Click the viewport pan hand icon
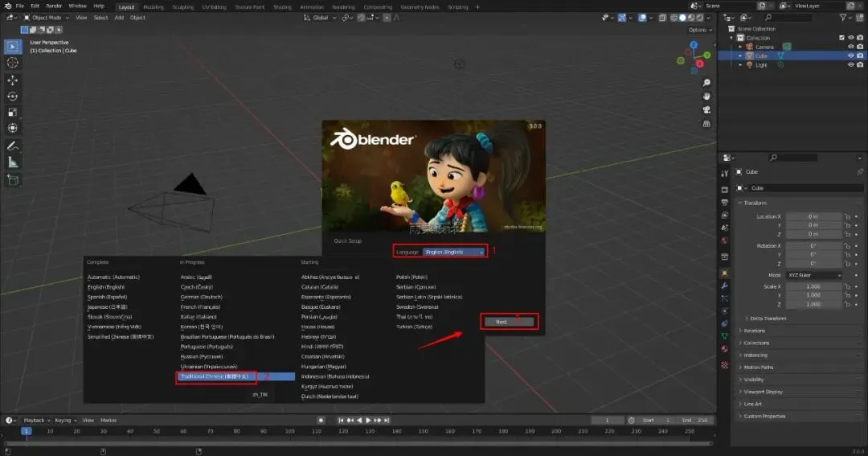The image size is (868, 456). (x=706, y=96)
